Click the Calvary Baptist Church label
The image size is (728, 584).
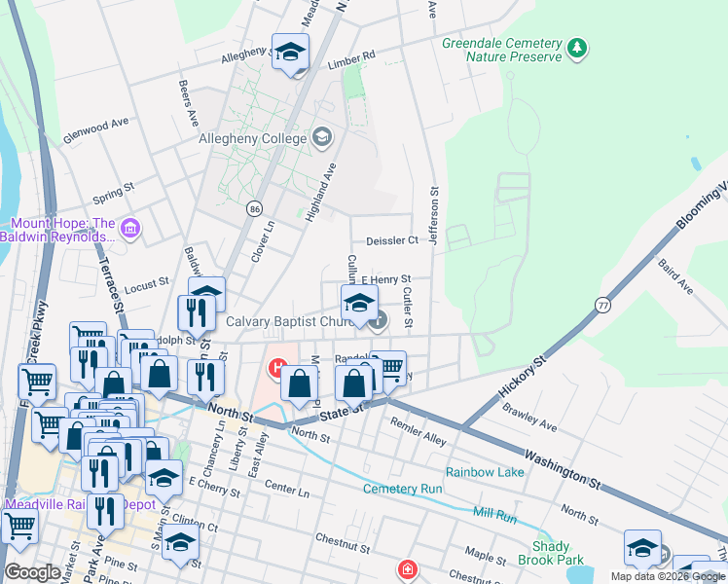click(291, 322)
